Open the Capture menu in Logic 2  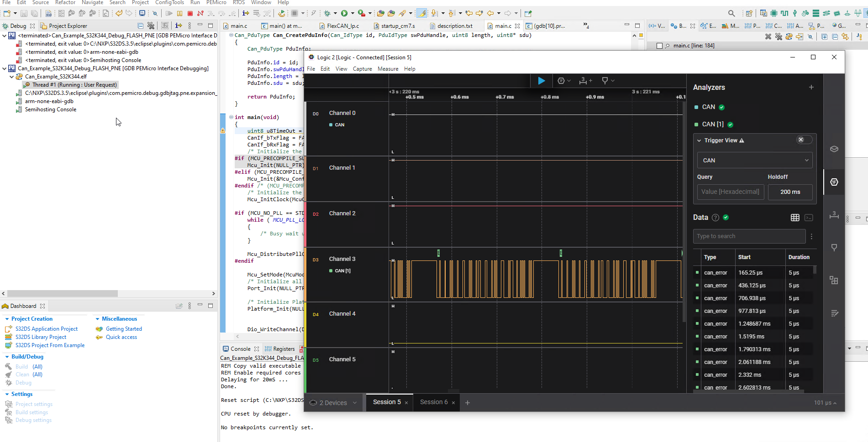coord(362,69)
